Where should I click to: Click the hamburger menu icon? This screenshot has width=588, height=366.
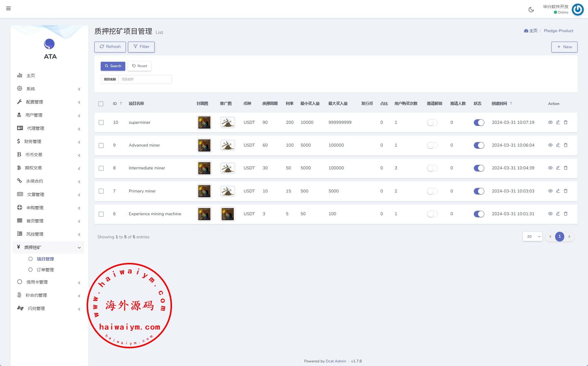(x=8, y=8)
